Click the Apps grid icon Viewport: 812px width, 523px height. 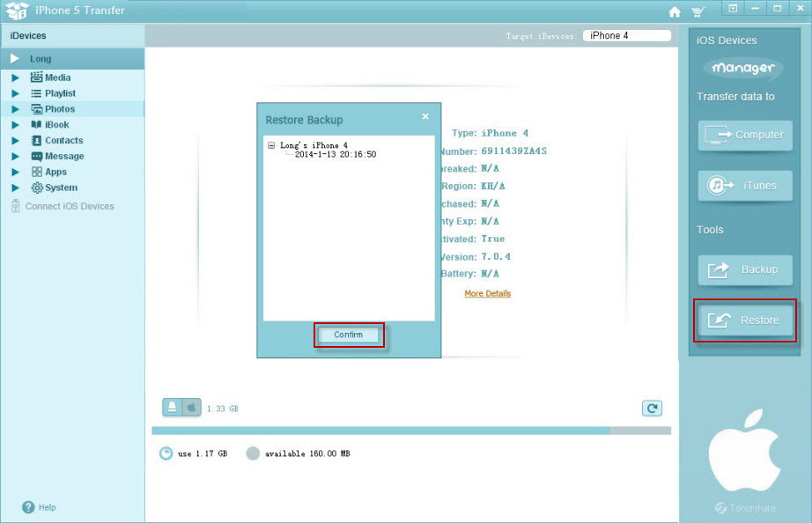click(36, 172)
